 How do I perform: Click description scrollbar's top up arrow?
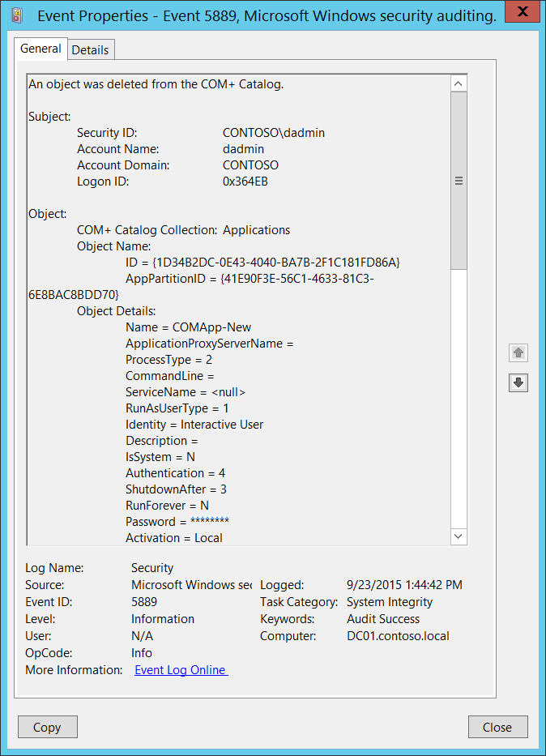(459, 84)
